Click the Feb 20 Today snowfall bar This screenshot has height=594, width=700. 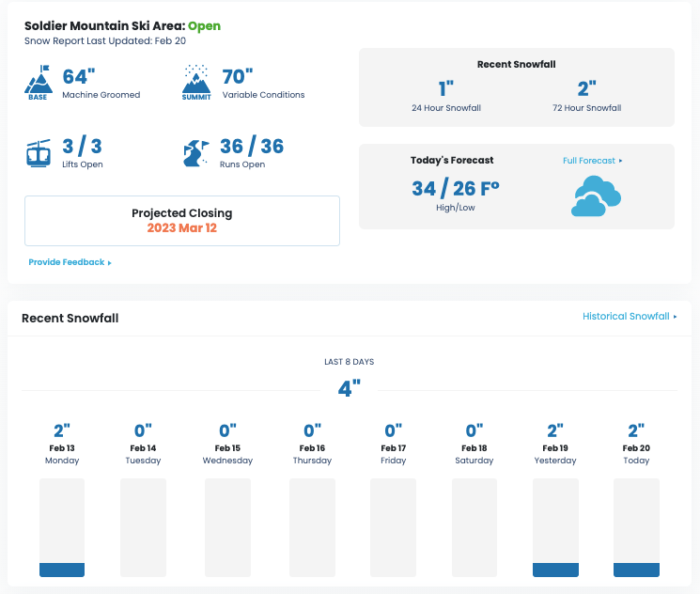pos(636,527)
